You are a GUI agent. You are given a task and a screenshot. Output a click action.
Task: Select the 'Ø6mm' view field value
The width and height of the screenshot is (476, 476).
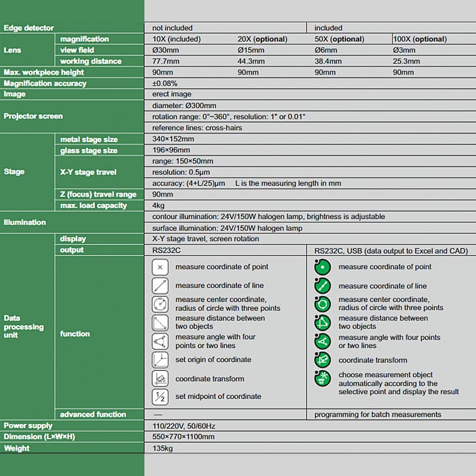pos(326,50)
